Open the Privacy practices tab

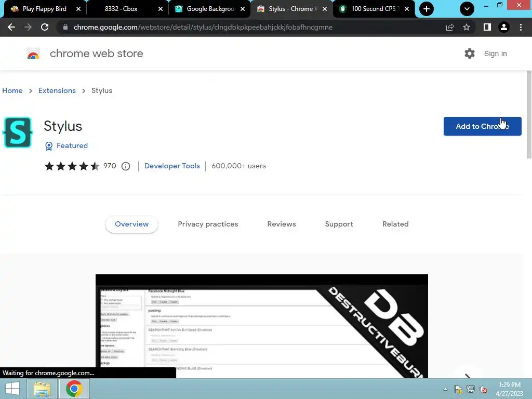click(x=208, y=224)
